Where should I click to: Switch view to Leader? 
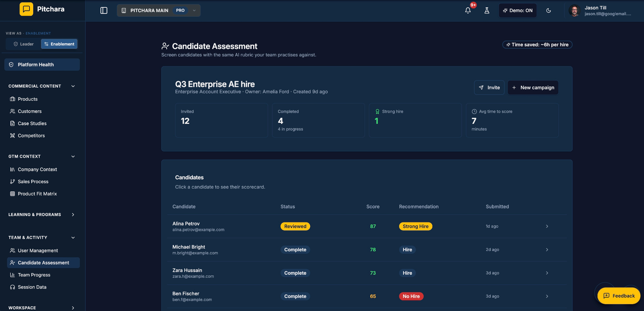pos(23,44)
